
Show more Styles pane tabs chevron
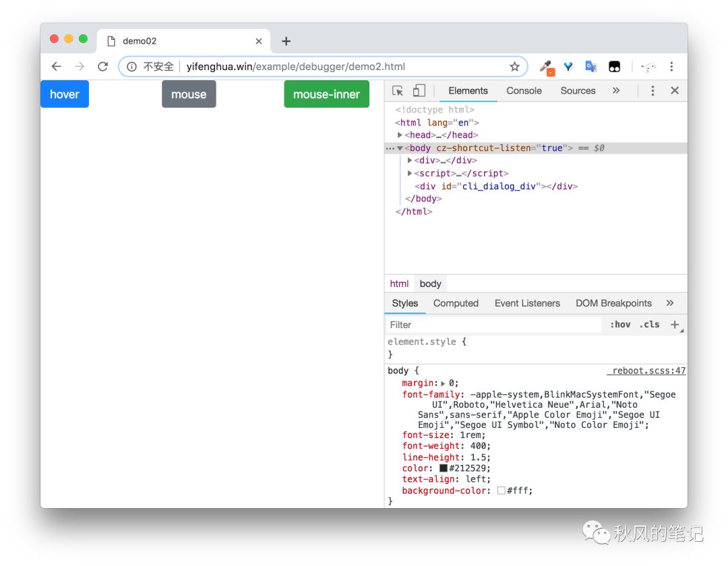pyautogui.click(x=669, y=303)
